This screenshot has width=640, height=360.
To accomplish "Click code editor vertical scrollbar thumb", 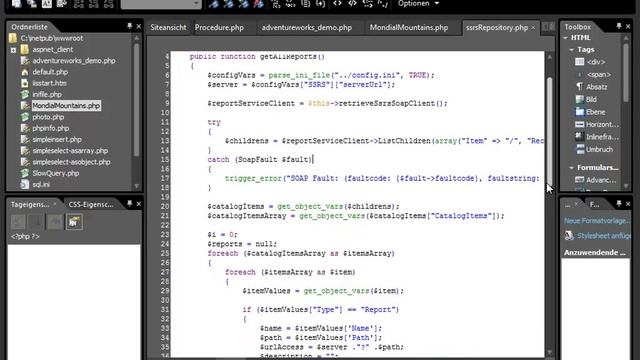I will pos(550,131).
